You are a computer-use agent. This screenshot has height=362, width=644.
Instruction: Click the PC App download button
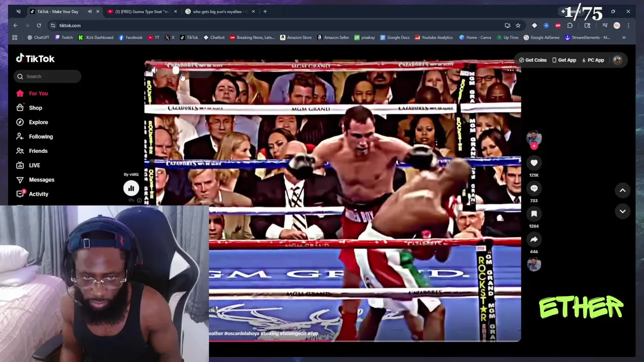[x=593, y=60]
